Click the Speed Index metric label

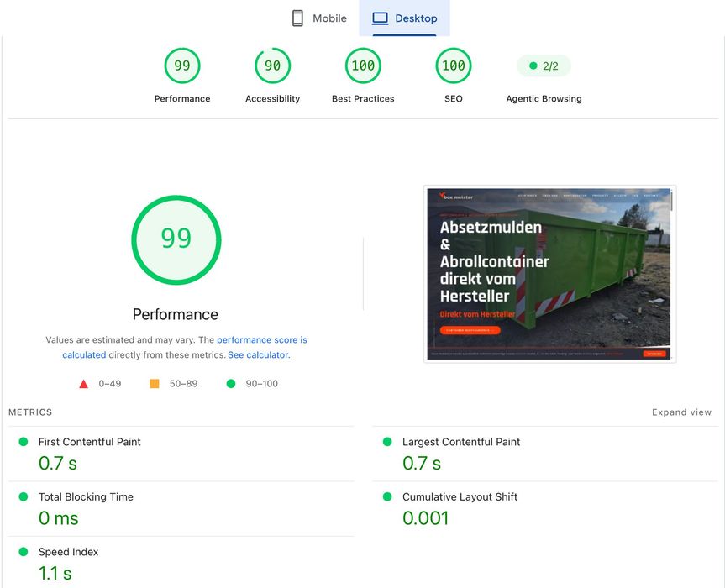[x=68, y=552]
